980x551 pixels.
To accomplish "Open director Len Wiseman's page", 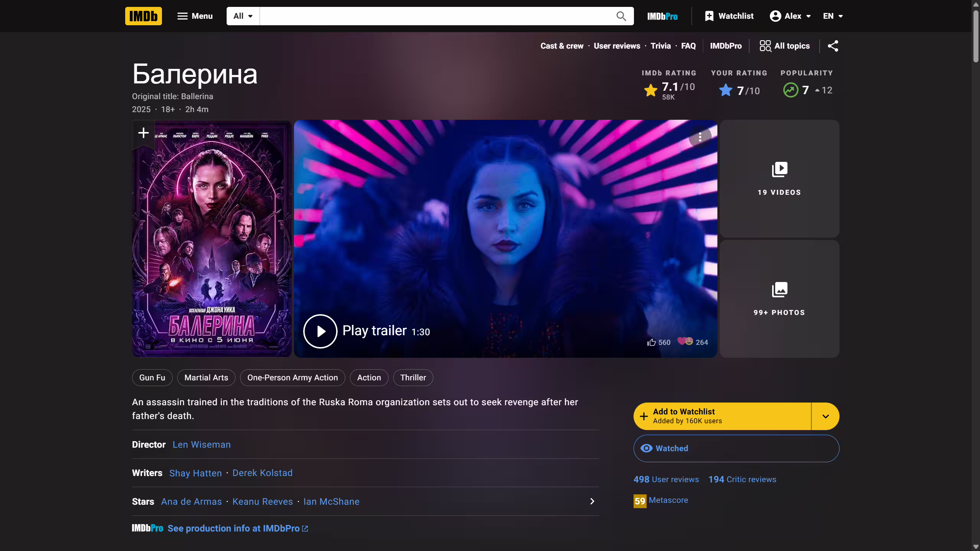I will coord(202,445).
